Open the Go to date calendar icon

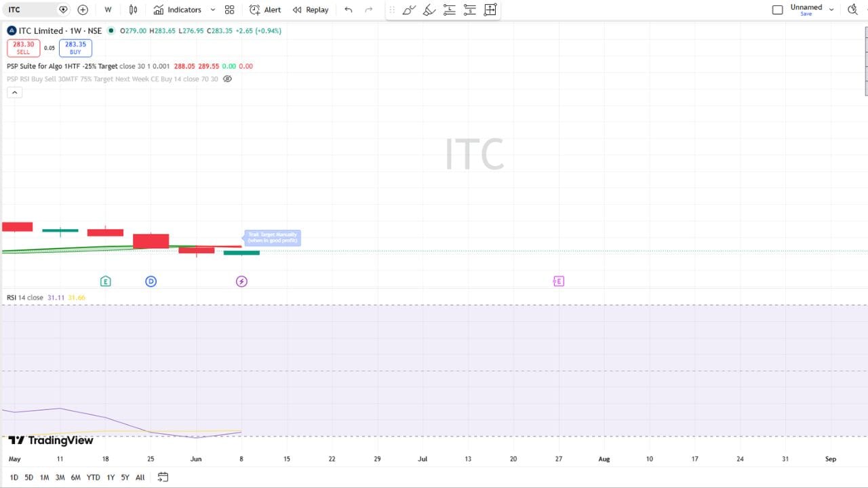click(x=163, y=477)
